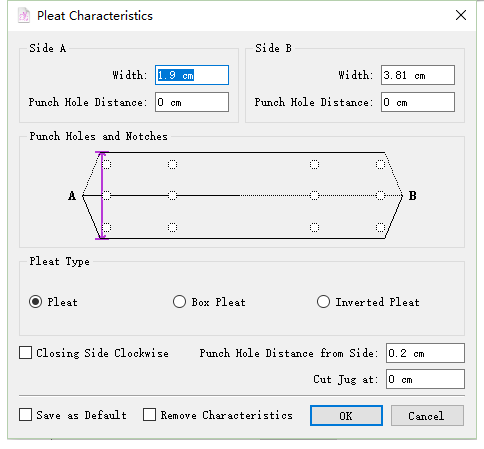Enable Closing Side Clockwise checkbox
The width and height of the screenshot is (484, 449).
(x=26, y=353)
